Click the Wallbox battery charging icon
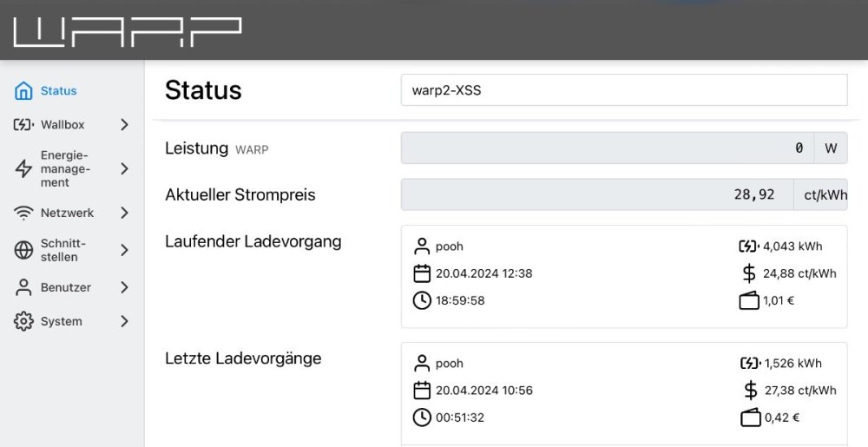Image resolution: width=868 pixels, height=447 pixels. [x=23, y=125]
